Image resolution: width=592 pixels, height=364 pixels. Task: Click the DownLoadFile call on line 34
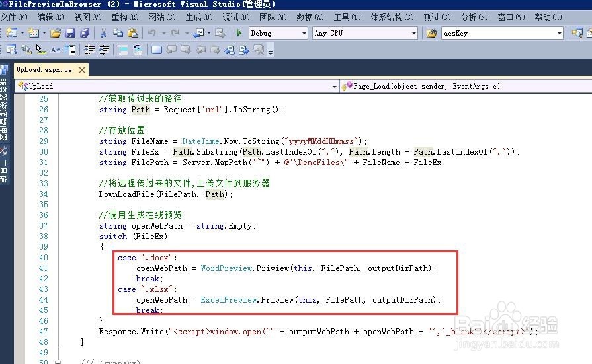[165, 194]
